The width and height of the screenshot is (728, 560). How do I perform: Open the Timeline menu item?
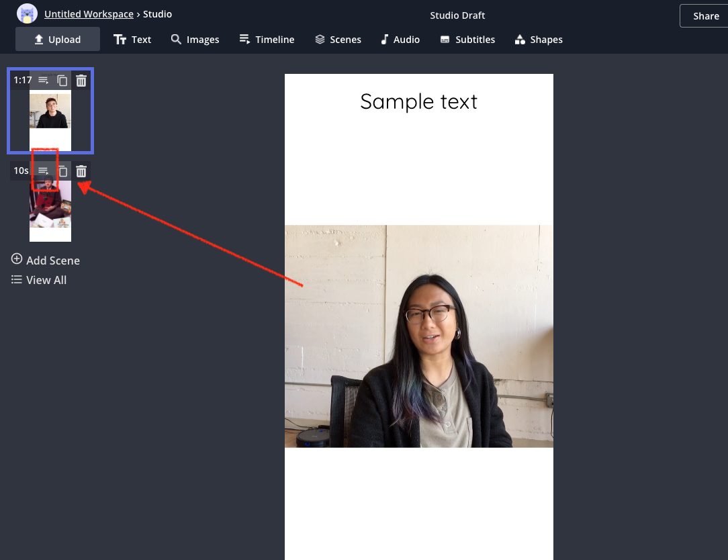click(x=267, y=40)
